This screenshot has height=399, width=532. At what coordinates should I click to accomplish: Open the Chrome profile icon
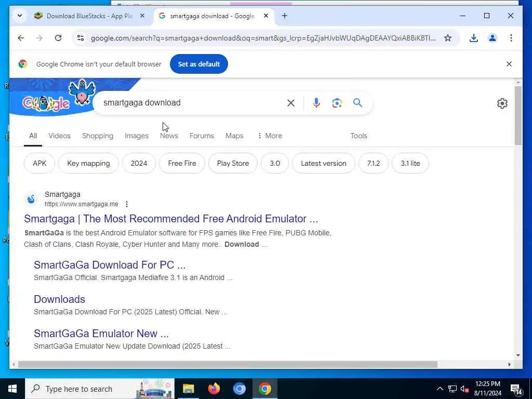coord(493,38)
